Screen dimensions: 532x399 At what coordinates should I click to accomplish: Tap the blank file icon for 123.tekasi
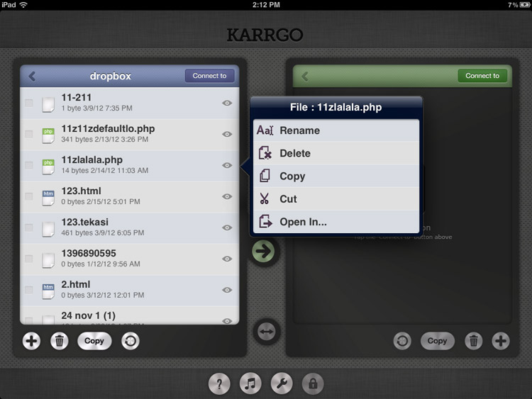(x=48, y=229)
